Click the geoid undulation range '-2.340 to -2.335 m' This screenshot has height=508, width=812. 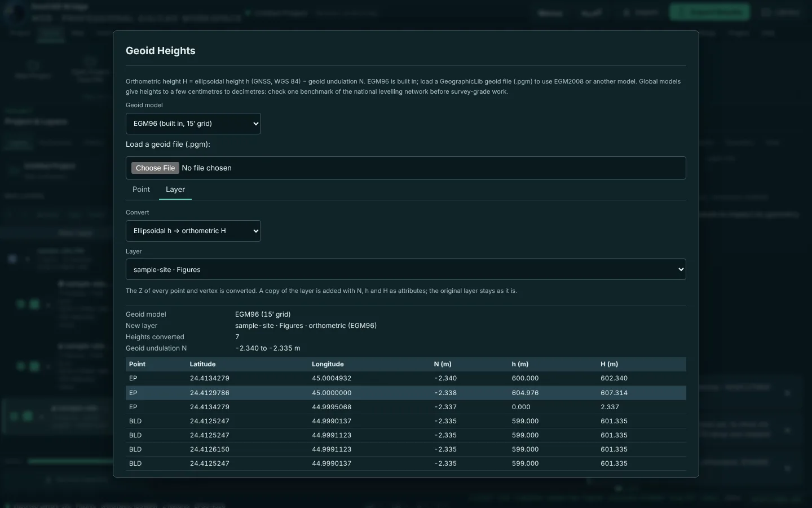click(x=268, y=348)
